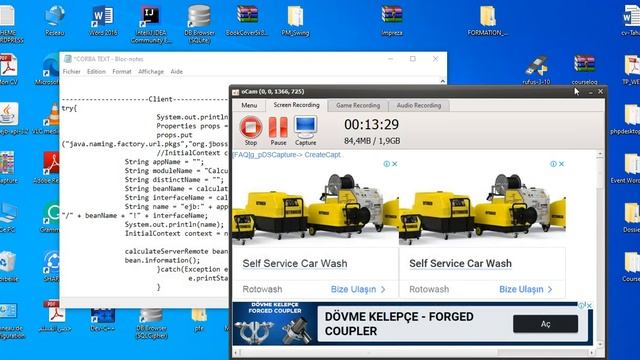Switch to the Screen Recording tab

click(x=296, y=105)
